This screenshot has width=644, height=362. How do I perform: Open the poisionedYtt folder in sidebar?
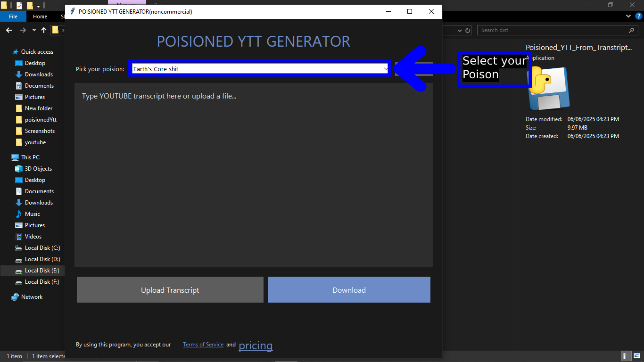point(41,120)
